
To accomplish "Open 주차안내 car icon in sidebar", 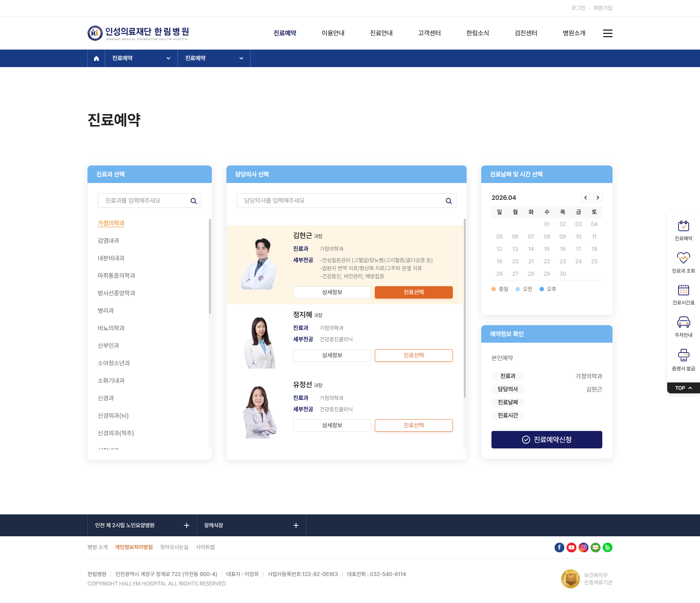I will click(x=683, y=323).
